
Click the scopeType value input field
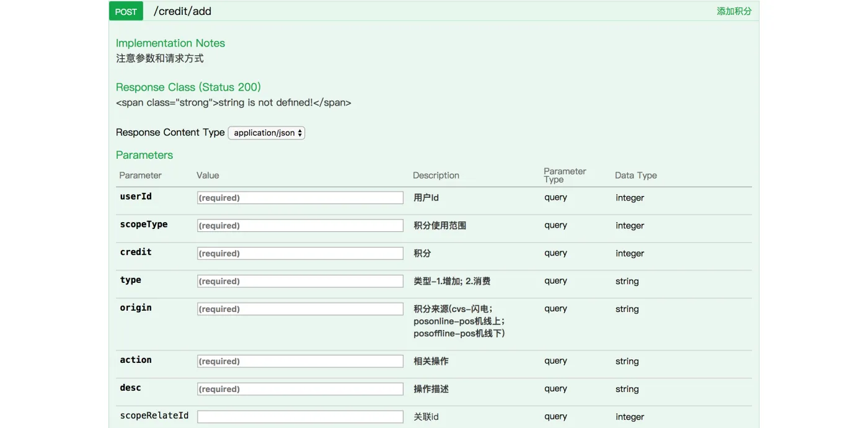click(x=300, y=226)
